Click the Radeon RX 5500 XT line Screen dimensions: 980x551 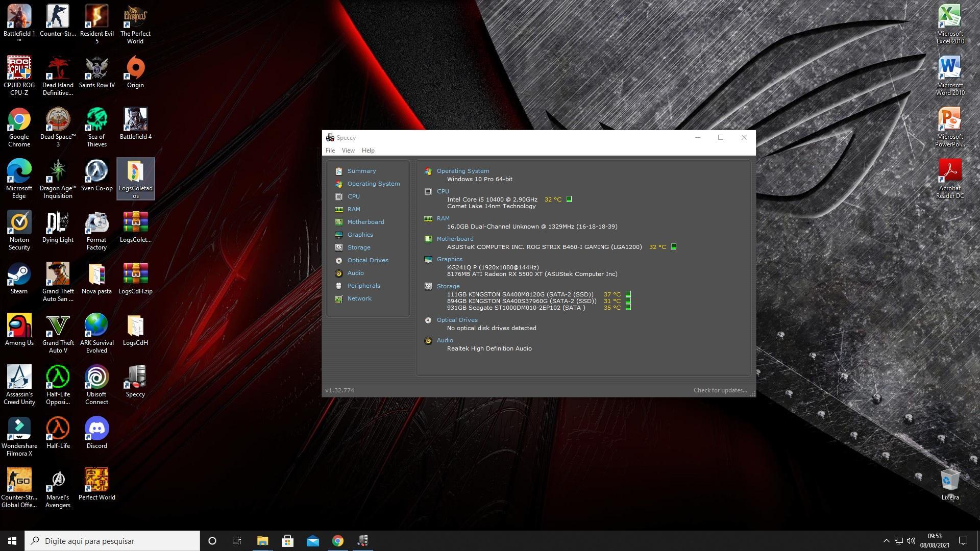click(532, 274)
